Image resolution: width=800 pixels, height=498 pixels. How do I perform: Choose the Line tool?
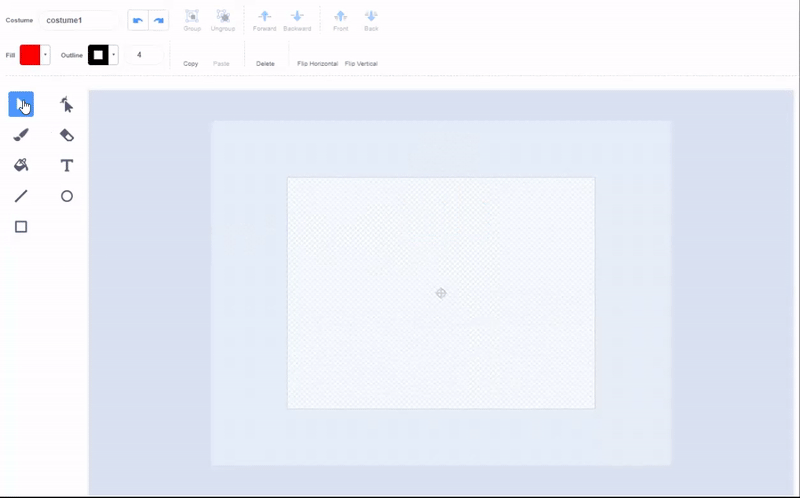pos(21,196)
